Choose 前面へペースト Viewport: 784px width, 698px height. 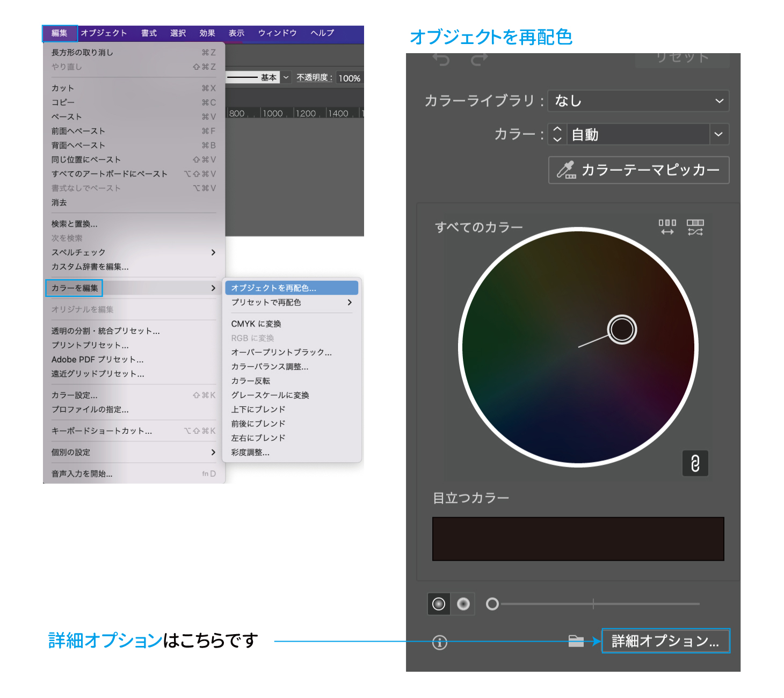click(134, 131)
